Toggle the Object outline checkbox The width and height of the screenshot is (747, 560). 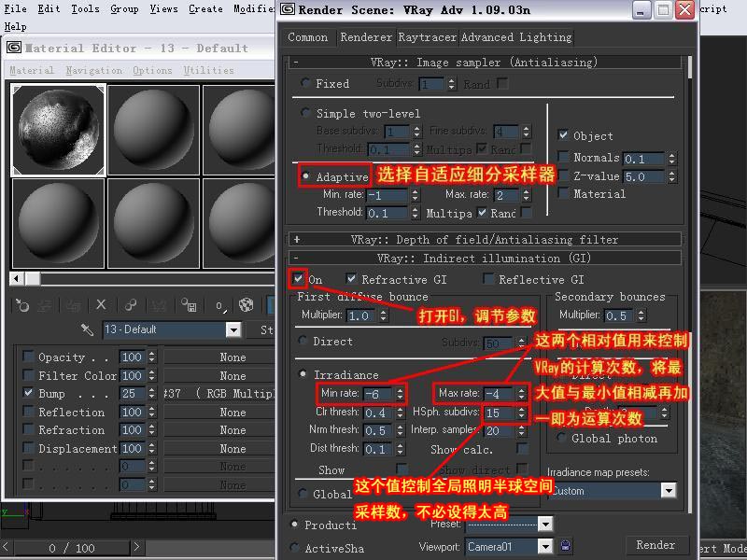(x=563, y=134)
